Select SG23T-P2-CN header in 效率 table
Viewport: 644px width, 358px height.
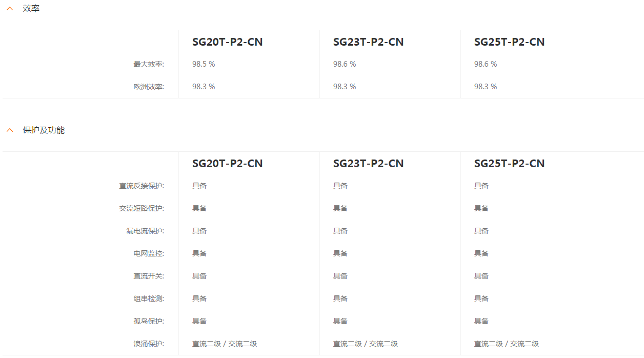369,42
